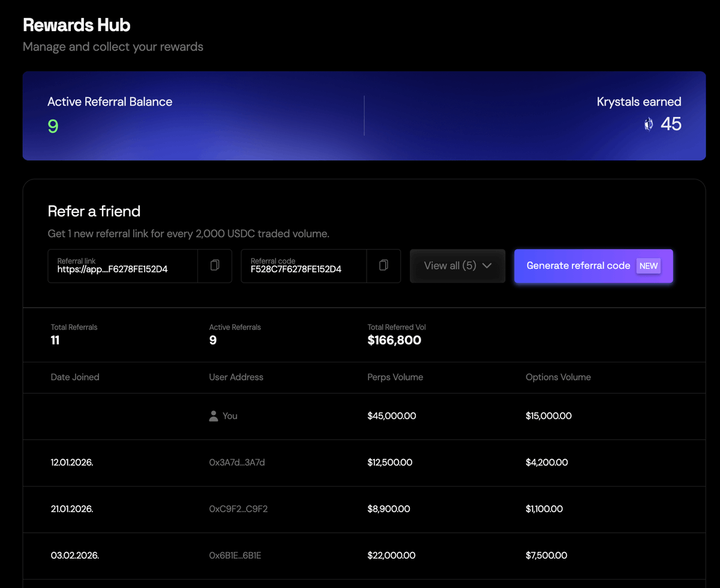Viewport: 720px width, 588px height.
Task: Click Generate referral code button
Action: (593, 266)
